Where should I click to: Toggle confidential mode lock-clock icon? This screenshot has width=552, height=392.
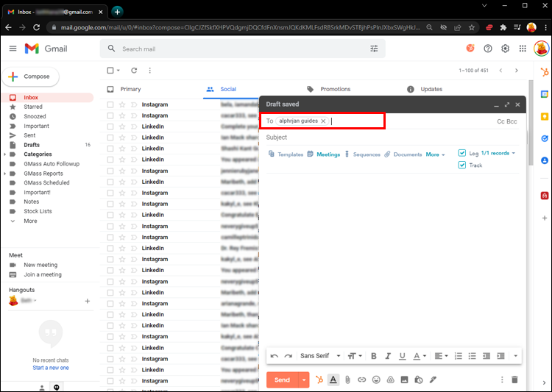coord(418,379)
